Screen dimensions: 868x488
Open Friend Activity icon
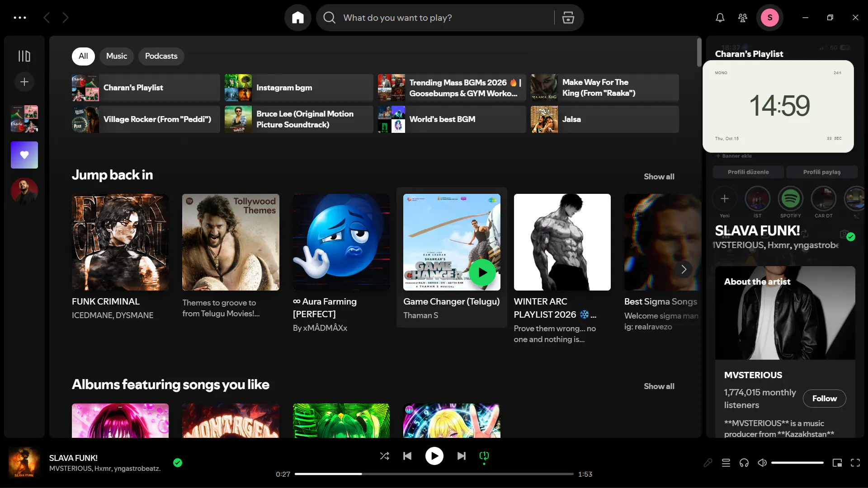coord(743,18)
